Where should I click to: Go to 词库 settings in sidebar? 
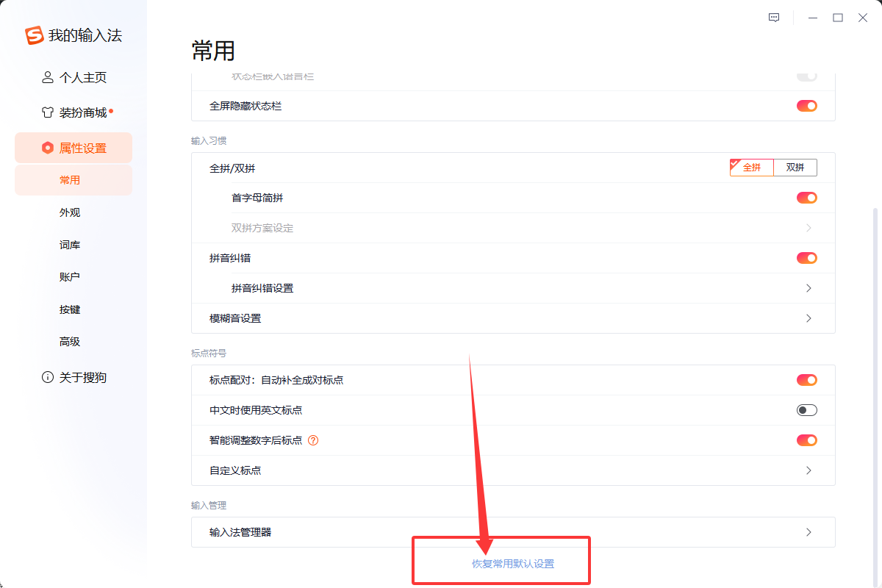click(70, 244)
